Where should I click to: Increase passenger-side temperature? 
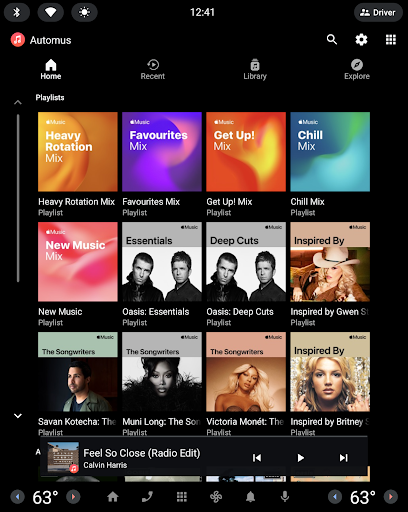pyautogui.click(x=391, y=497)
